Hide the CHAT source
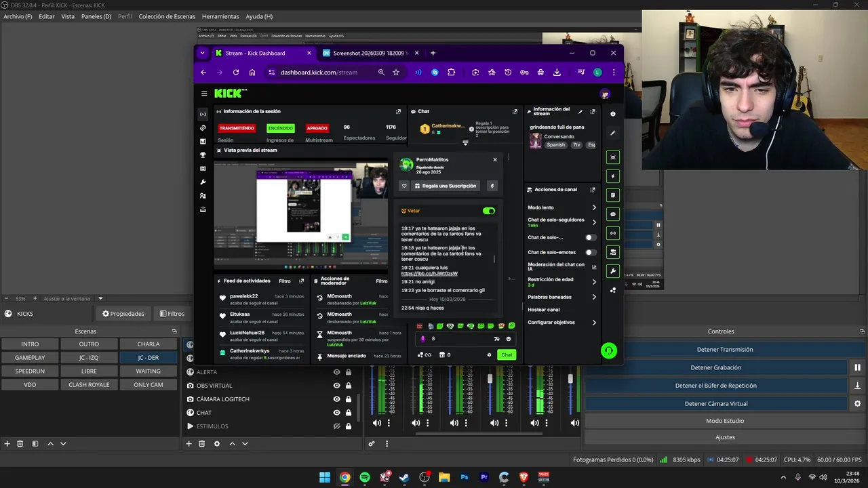The image size is (868, 488). (336, 413)
